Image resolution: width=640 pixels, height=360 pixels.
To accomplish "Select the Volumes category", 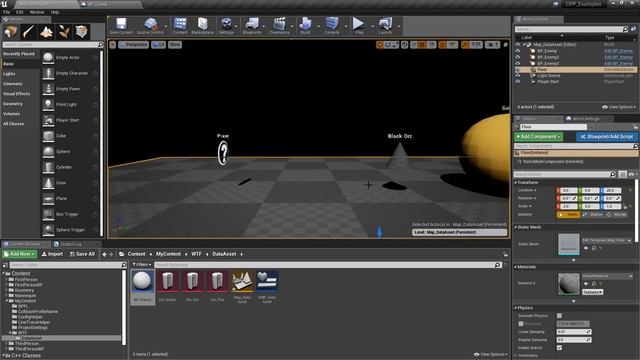I will coord(20,114).
